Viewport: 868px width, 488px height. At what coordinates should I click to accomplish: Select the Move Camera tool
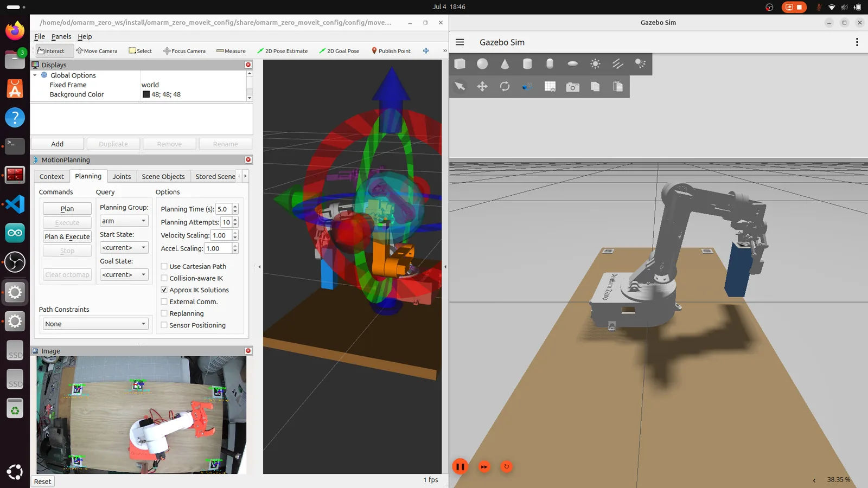97,51
